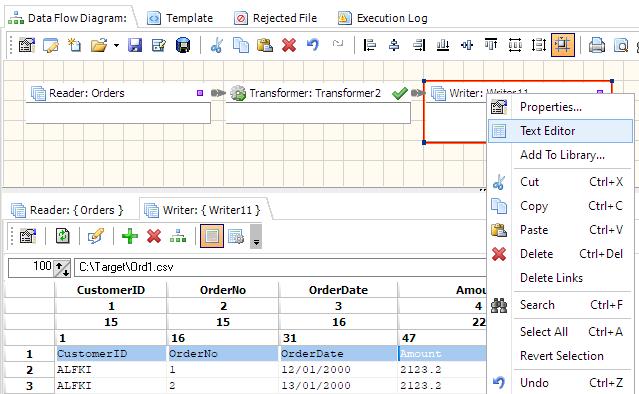Click the row count stepper arrows beside 100
The image size is (639, 394).
pos(62,268)
